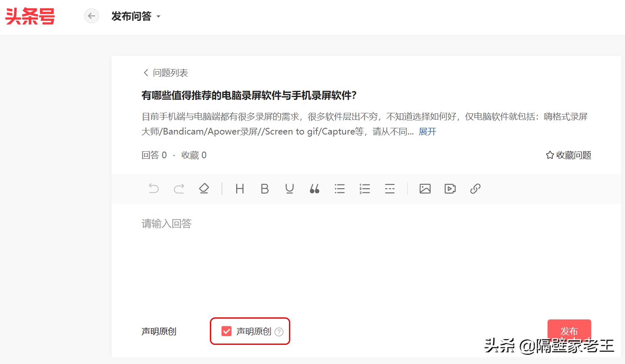625x364 pixels.
Task: Expand the question description via 展开
Action: click(x=427, y=132)
